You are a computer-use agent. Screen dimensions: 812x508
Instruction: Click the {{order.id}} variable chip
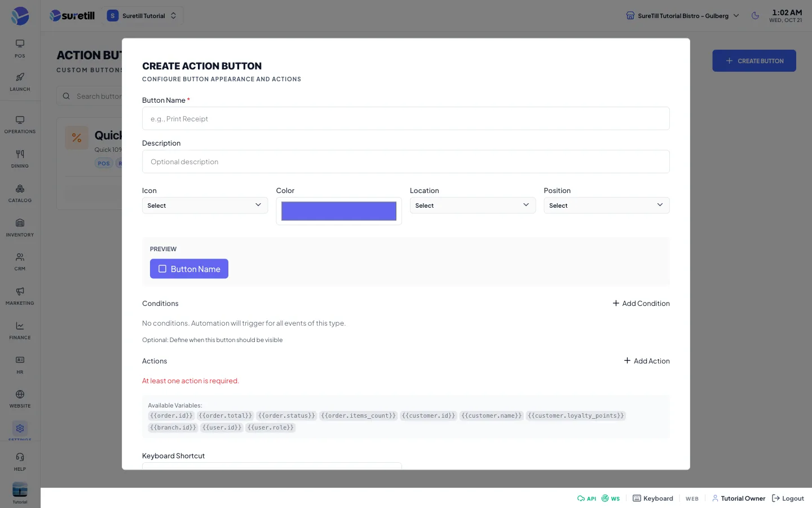pos(171,416)
